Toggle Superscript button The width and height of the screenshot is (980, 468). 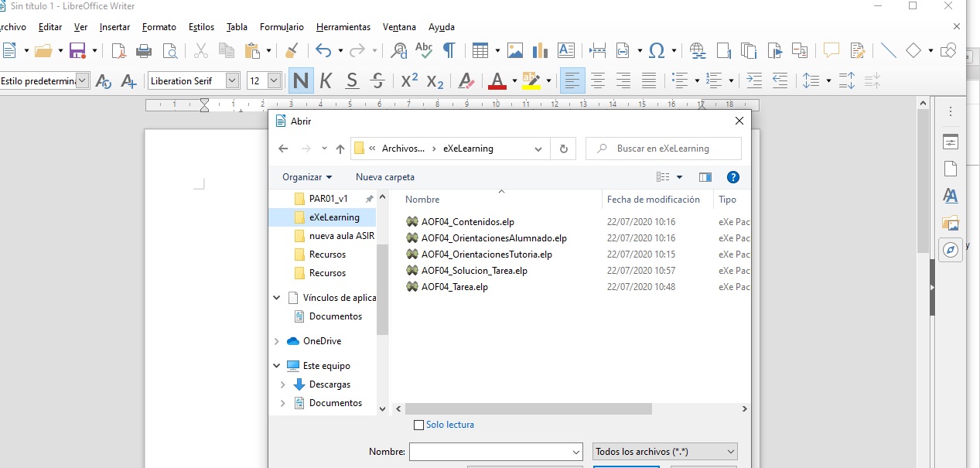[409, 80]
